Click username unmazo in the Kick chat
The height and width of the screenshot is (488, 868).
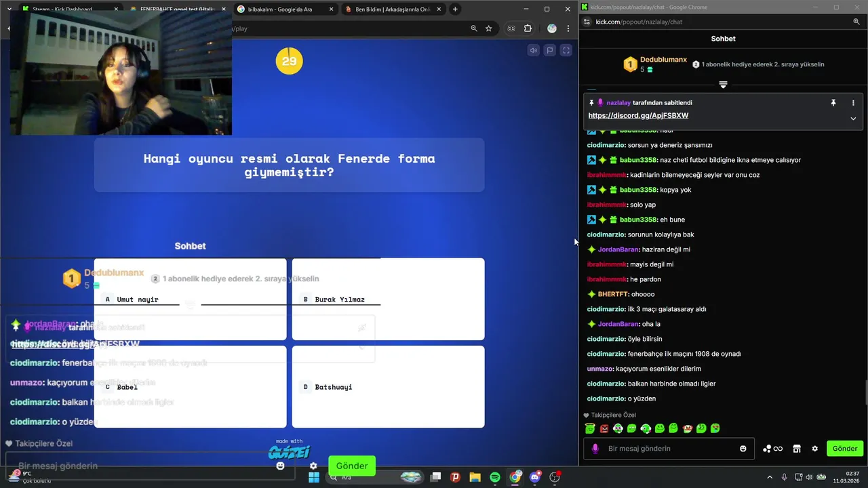(599, 369)
